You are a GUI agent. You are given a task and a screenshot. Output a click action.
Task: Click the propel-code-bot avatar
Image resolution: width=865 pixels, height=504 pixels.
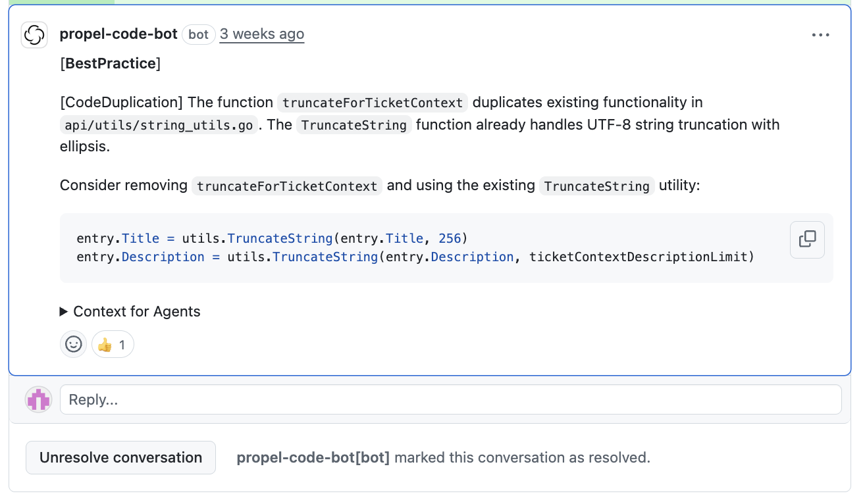click(34, 34)
